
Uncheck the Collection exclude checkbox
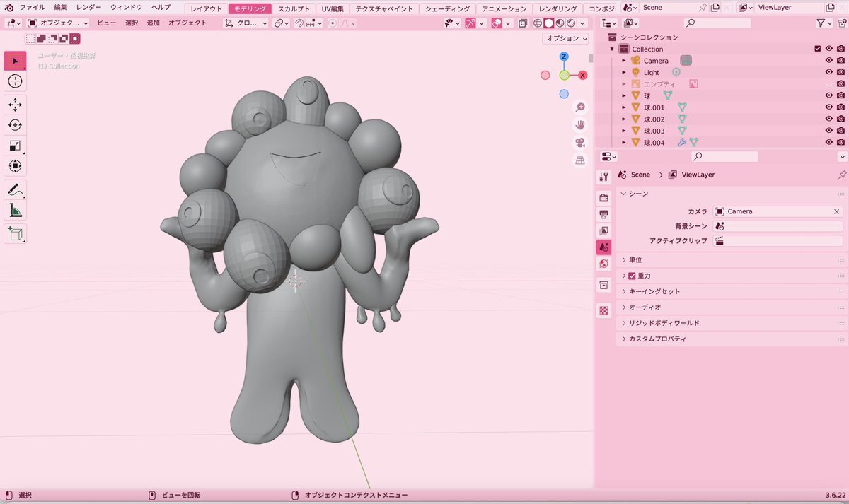click(818, 49)
